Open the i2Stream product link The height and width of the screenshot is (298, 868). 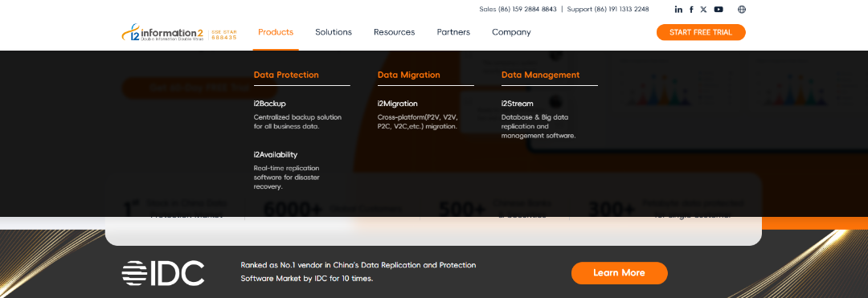(x=518, y=104)
